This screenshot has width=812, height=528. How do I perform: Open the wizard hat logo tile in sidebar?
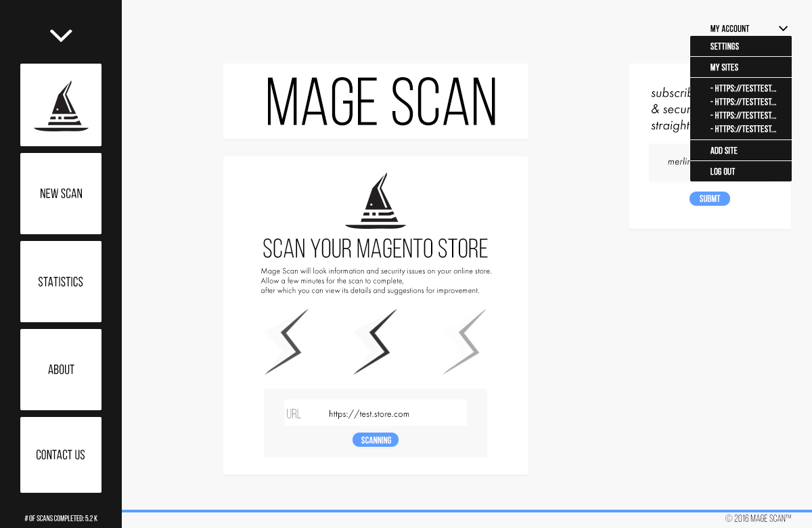pos(61,105)
